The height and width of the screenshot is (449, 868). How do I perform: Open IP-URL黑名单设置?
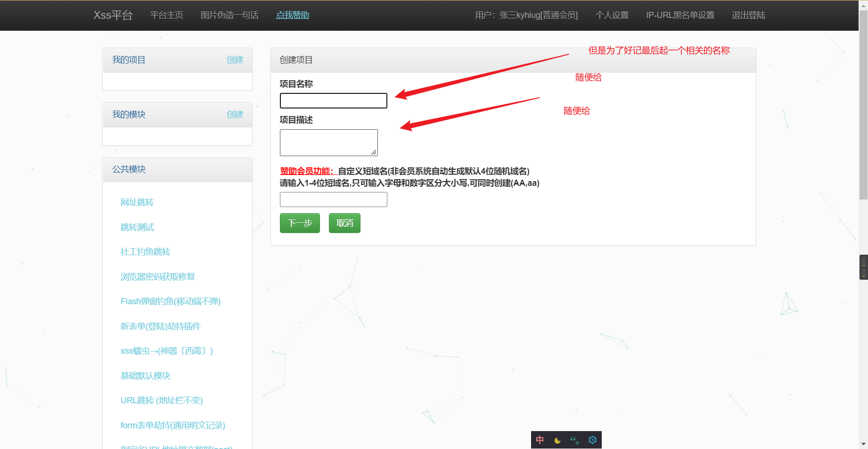(680, 15)
